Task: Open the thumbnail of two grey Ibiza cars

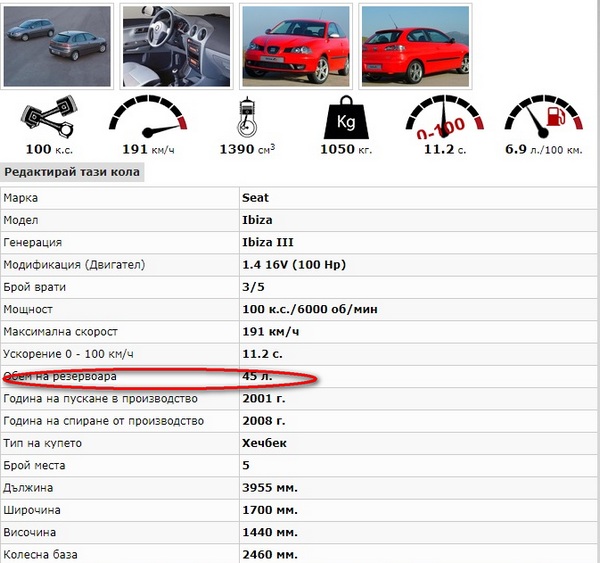Action: [x=57, y=46]
